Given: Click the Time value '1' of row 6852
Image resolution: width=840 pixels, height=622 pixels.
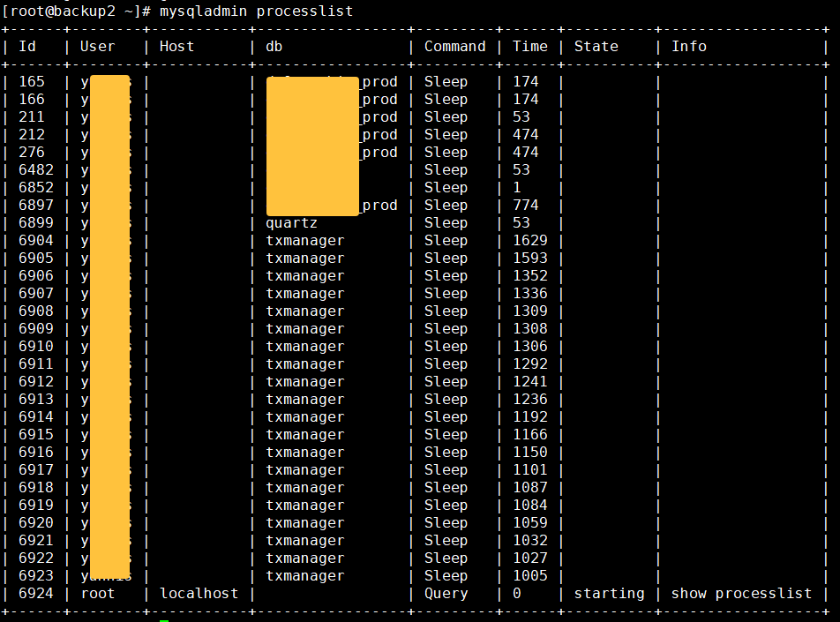Looking at the screenshot, I should [x=517, y=188].
